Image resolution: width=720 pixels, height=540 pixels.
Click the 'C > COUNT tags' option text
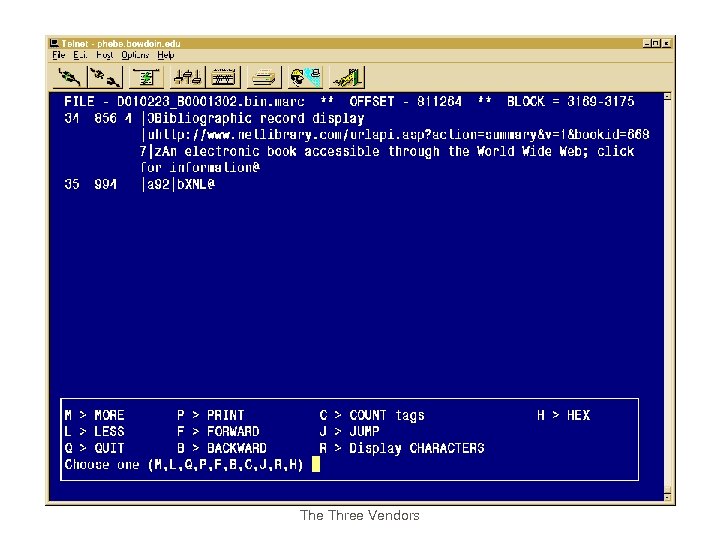point(372,415)
